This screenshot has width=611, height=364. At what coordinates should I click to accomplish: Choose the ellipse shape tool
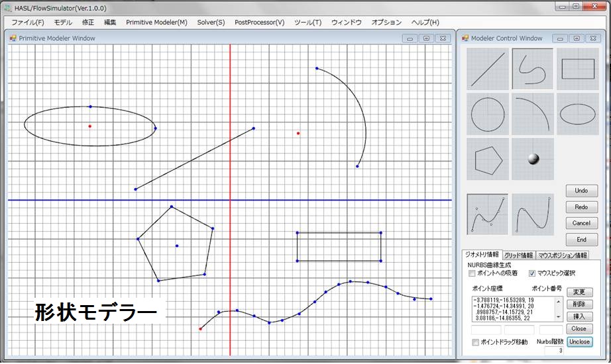click(x=577, y=114)
